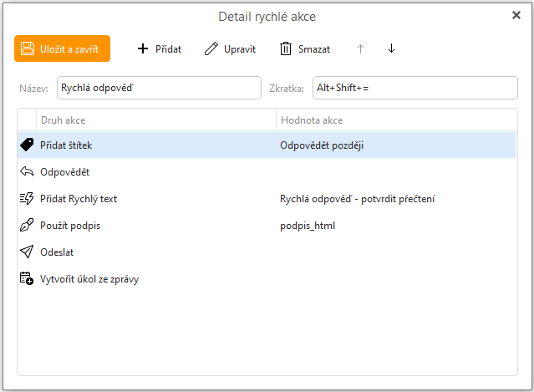The width and height of the screenshot is (534, 392).
Task: Click the reply arrow icon for Odpovědět
Action: click(27, 171)
